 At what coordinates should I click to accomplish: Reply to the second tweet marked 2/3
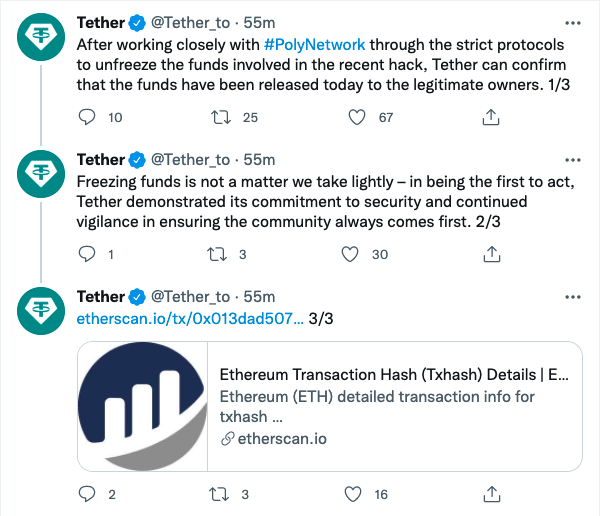tap(87, 254)
